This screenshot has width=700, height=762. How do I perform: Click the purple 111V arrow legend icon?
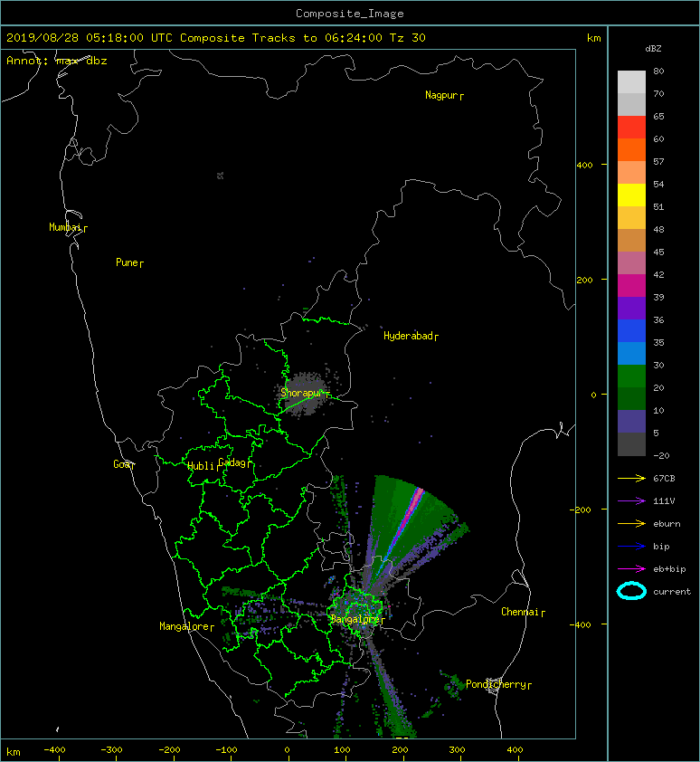point(631,501)
